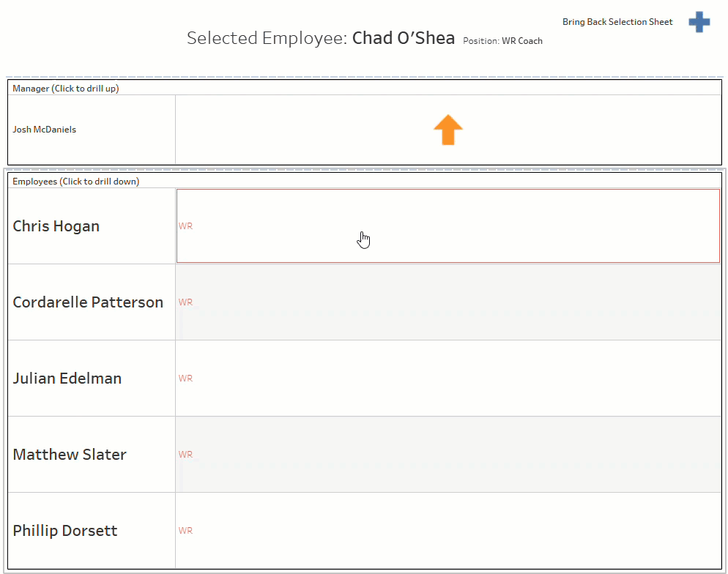Click the Chad O'Shea name in the title

click(x=404, y=38)
